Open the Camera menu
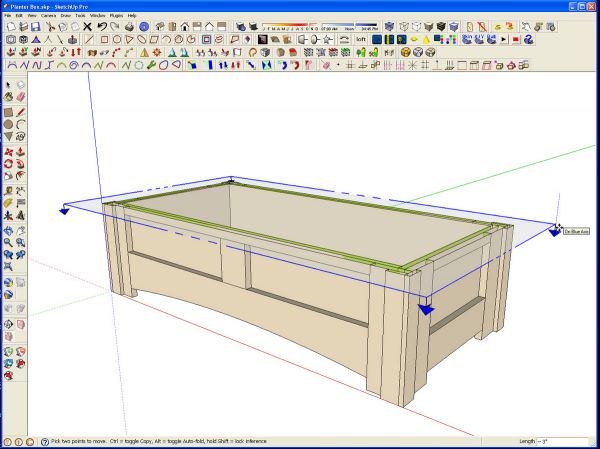Viewport: 600px width, 449px height. (x=48, y=16)
